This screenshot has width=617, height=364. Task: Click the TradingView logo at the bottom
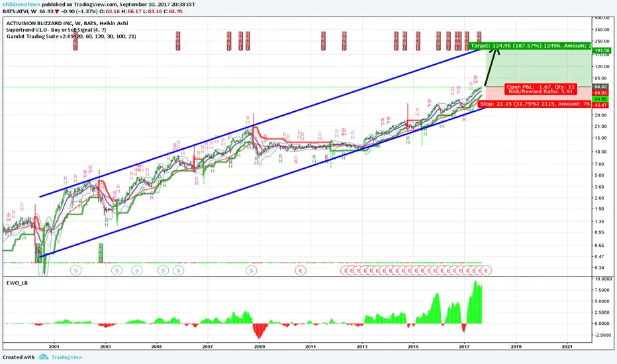tap(60, 357)
